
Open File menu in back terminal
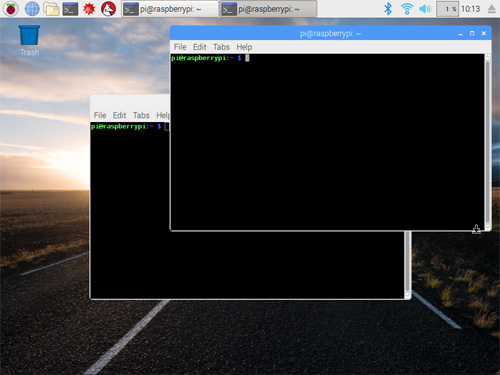[100, 115]
